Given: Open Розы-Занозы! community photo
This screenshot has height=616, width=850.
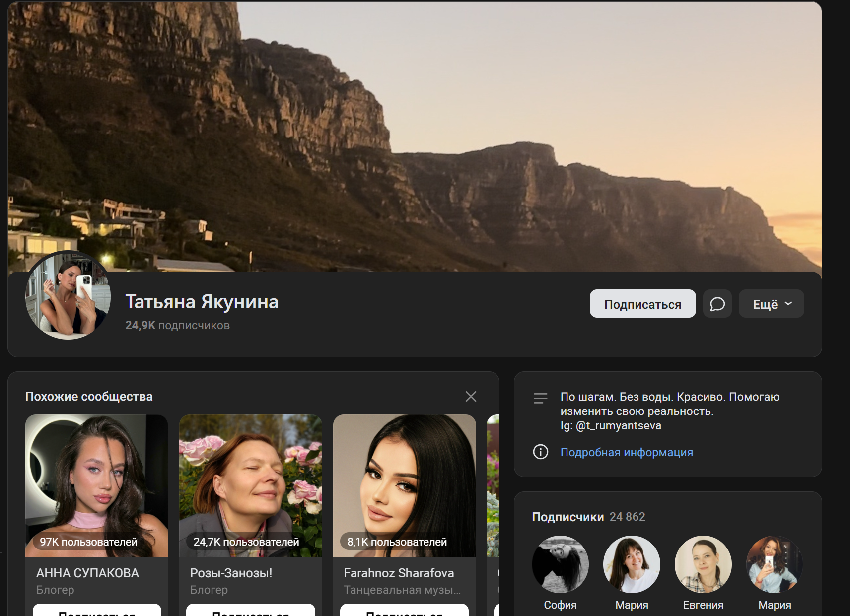Looking at the screenshot, I should click(251, 486).
